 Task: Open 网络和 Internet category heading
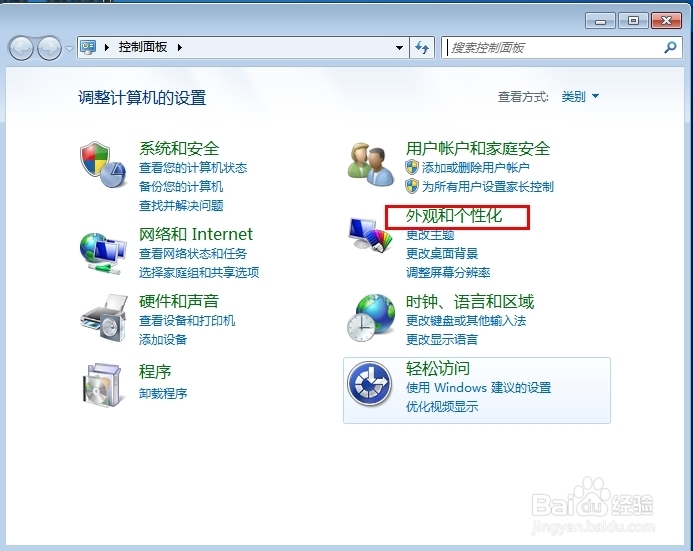pyautogui.click(x=196, y=234)
